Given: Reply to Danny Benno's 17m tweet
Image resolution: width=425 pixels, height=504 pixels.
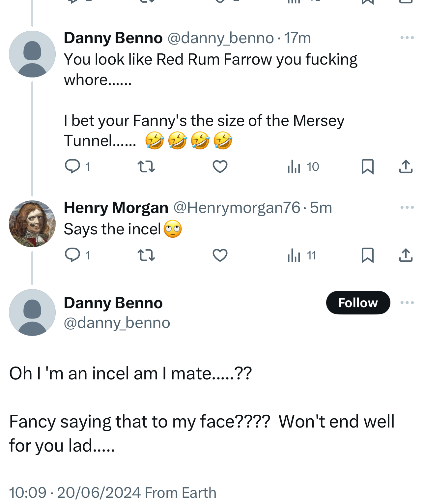Looking at the screenshot, I should tap(72, 166).
